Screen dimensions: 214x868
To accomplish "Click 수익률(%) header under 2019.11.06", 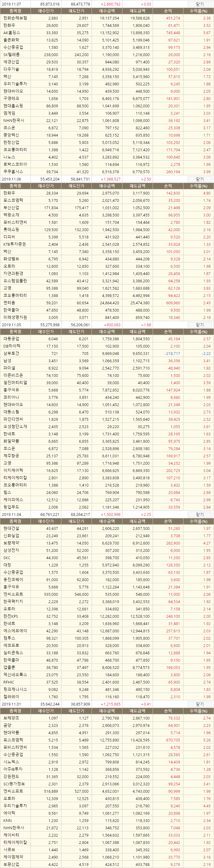I will point(198,186).
